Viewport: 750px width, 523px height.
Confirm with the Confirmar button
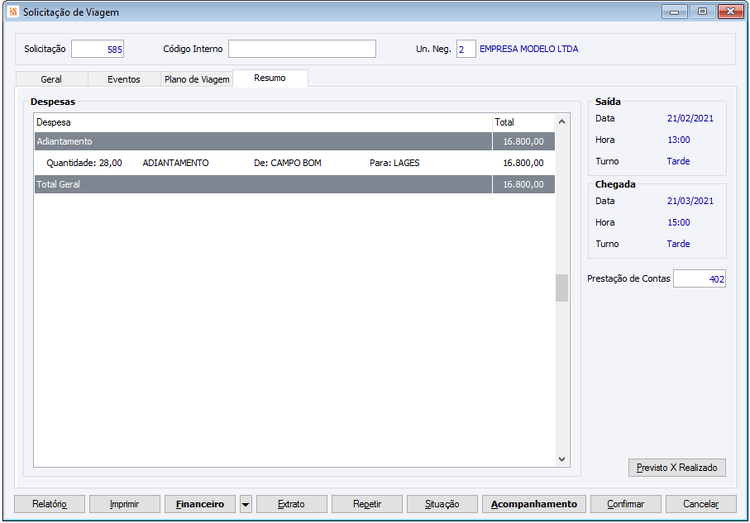[626, 504]
